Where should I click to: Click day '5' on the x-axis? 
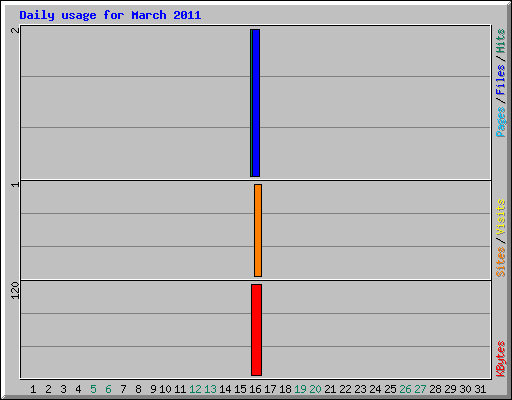coord(93,389)
